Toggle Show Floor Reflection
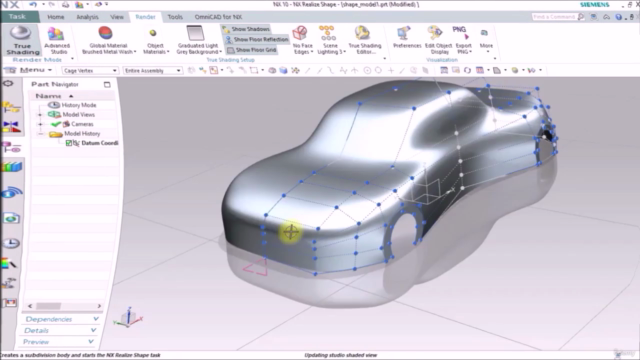This screenshot has height=360, width=640. point(257,40)
